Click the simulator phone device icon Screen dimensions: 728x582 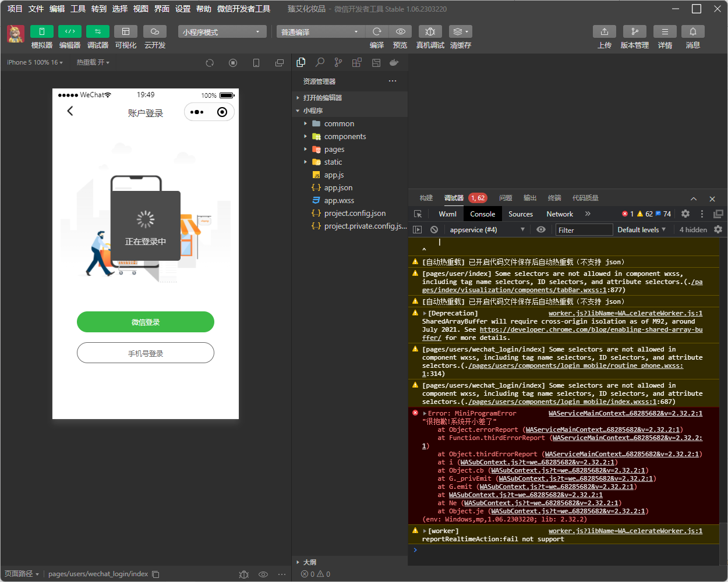(256, 63)
